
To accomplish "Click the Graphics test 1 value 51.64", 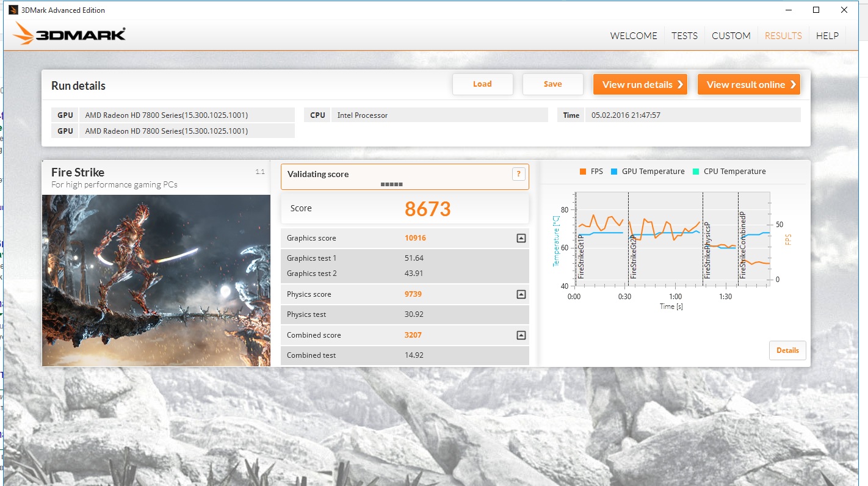I will click(x=414, y=258).
